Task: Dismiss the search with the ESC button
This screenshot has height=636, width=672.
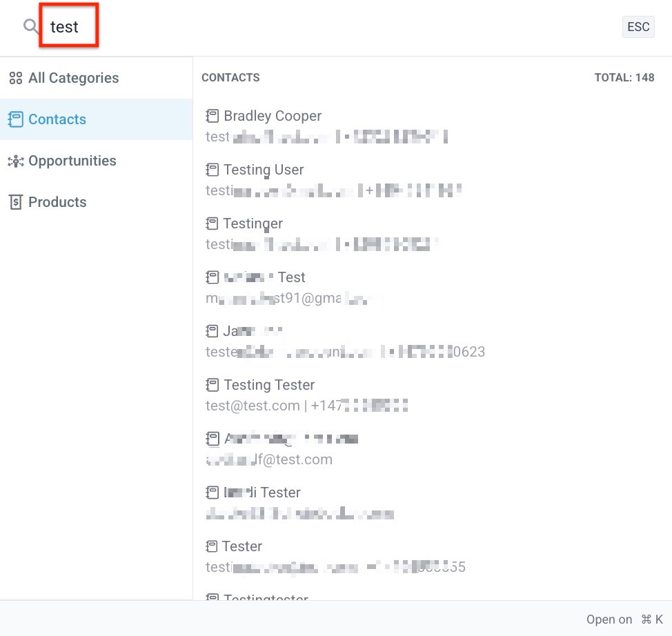Action: pyautogui.click(x=638, y=27)
